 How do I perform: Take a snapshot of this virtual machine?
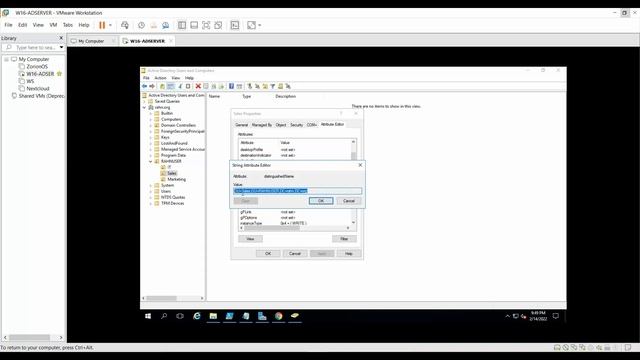(x=141, y=25)
